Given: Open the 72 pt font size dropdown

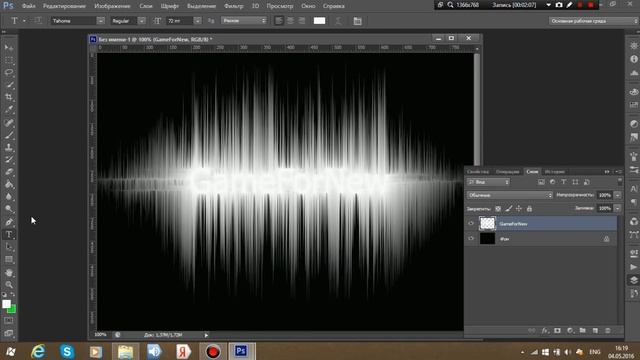Looking at the screenshot, I should tap(197, 21).
